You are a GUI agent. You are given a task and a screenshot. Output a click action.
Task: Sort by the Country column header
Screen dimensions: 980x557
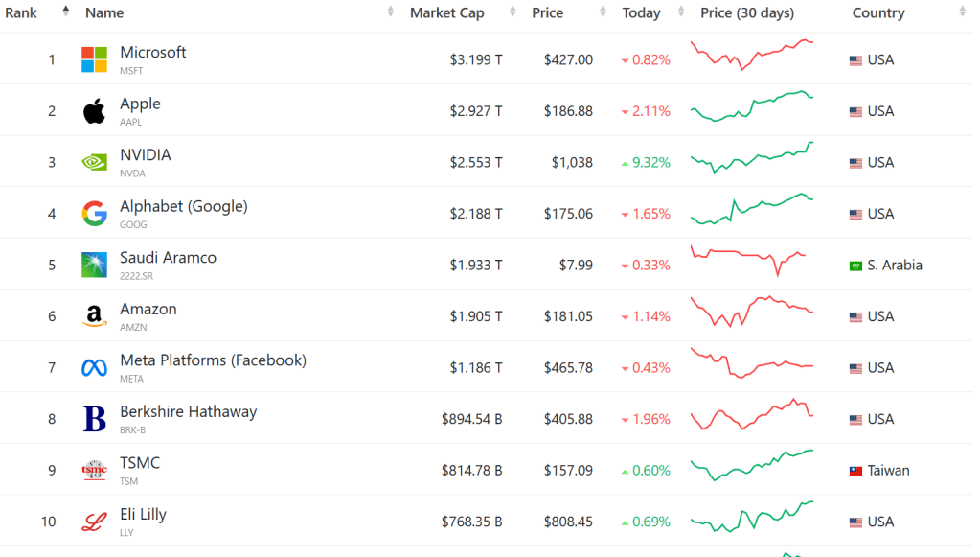(x=877, y=13)
